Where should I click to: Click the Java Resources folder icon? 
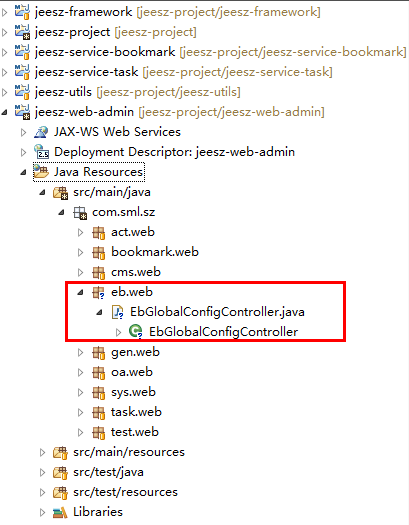click(41, 172)
